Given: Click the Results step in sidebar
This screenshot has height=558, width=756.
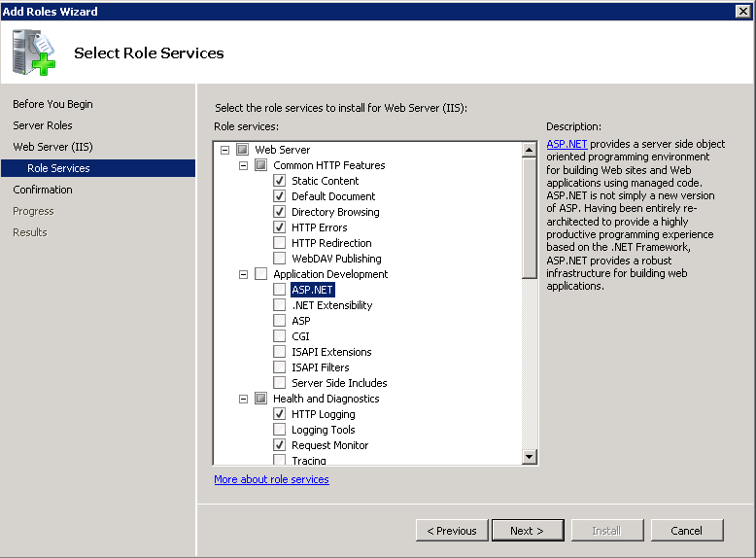Looking at the screenshot, I should click(30, 232).
